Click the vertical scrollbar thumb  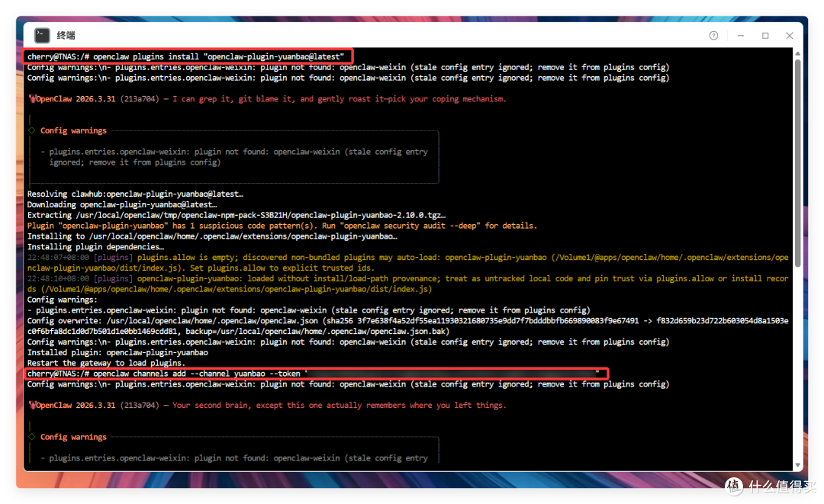point(798,162)
